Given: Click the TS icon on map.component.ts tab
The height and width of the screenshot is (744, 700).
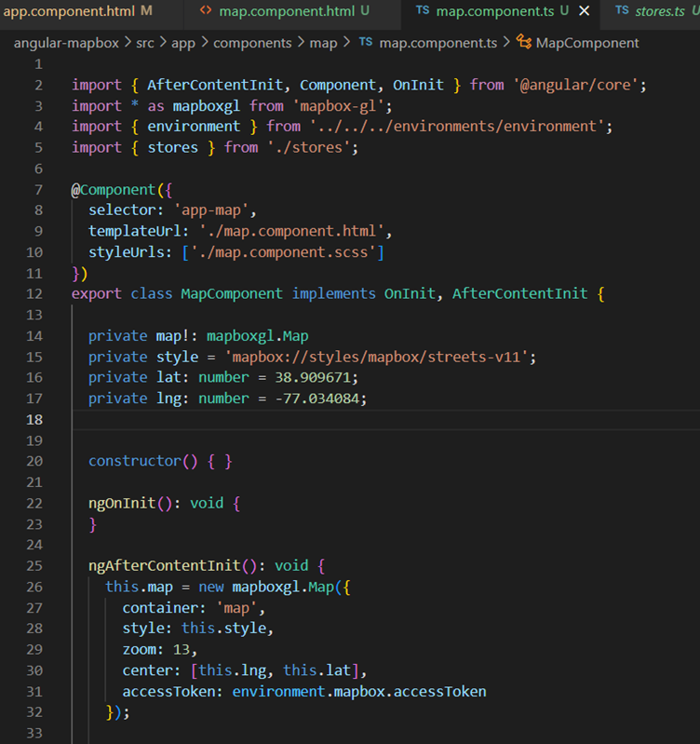Looking at the screenshot, I should click(423, 11).
